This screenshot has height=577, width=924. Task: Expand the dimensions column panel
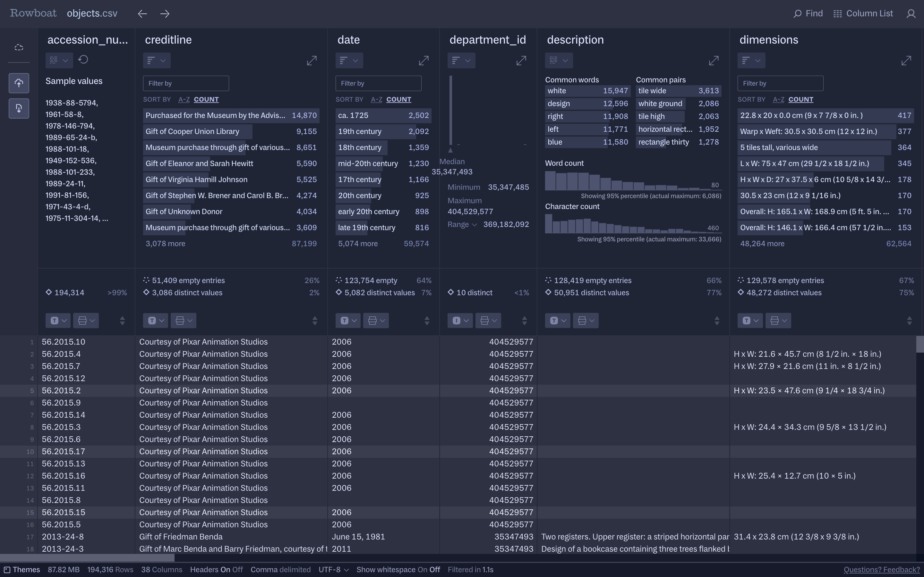point(906,60)
